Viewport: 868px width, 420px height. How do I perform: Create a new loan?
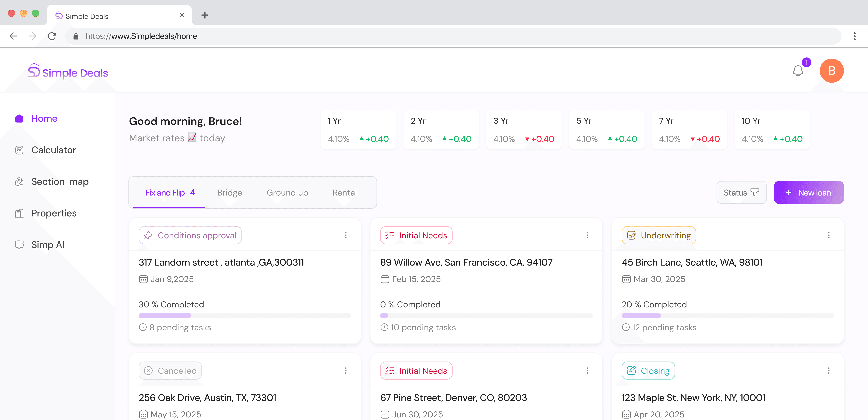click(809, 192)
